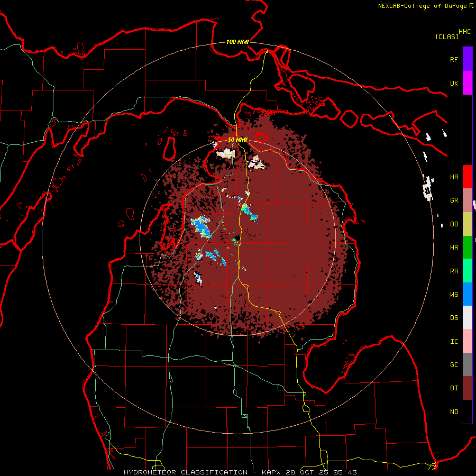Click the "50 NMI" range ring label
This screenshot has width=476, height=476.
(237, 140)
